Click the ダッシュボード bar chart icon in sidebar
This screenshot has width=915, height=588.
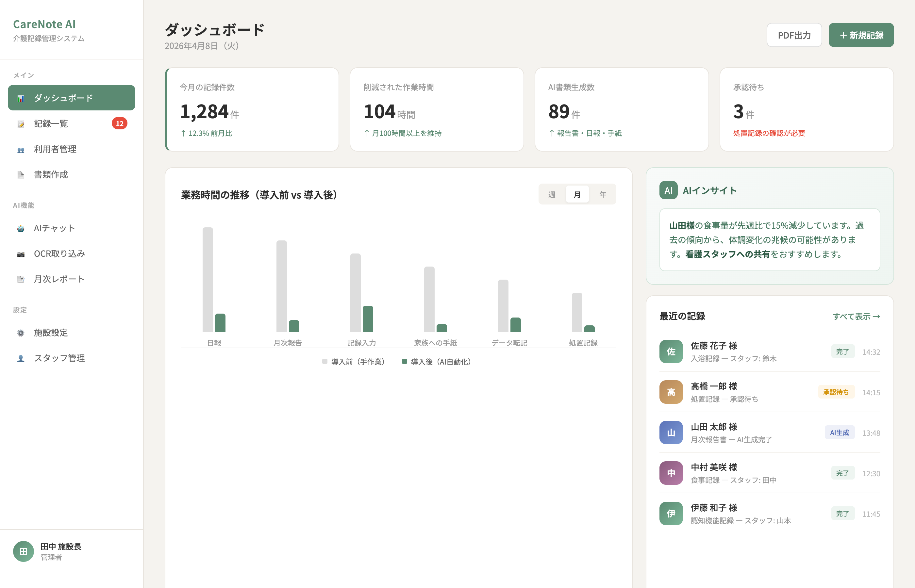click(x=21, y=99)
